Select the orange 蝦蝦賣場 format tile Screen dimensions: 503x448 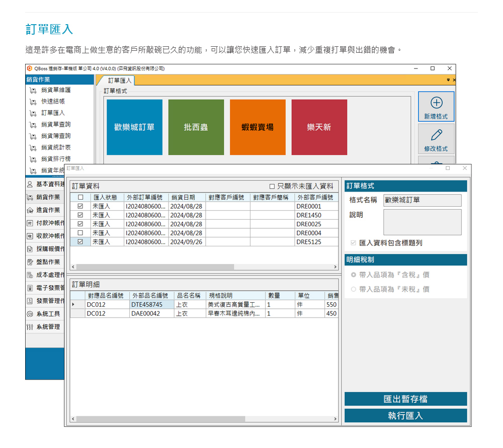[x=258, y=127]
